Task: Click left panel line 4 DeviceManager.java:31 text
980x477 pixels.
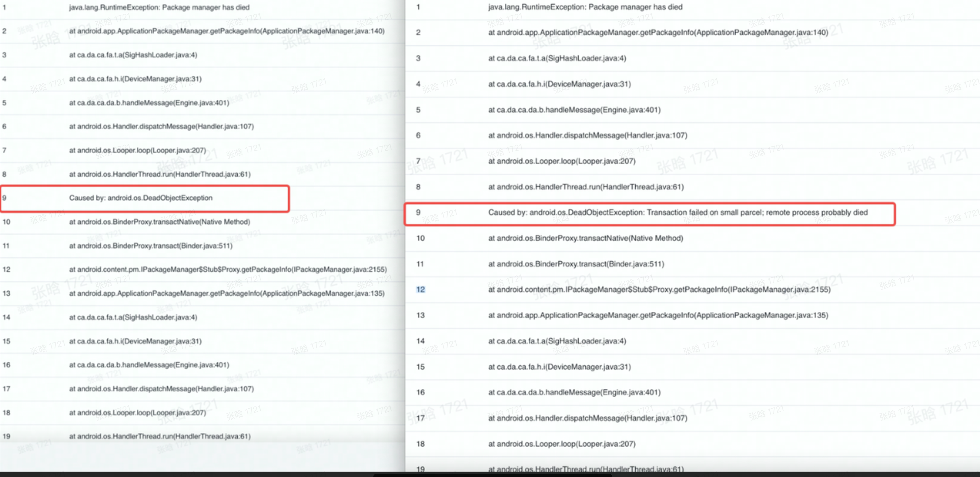Action: pyautogui.click(x=135, y=79)
